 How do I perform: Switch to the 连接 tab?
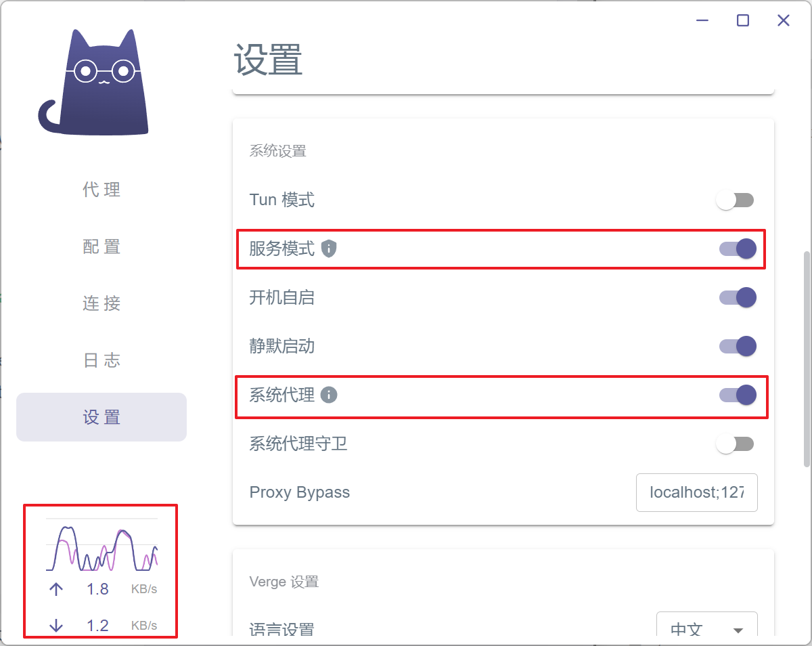(101, 304)
